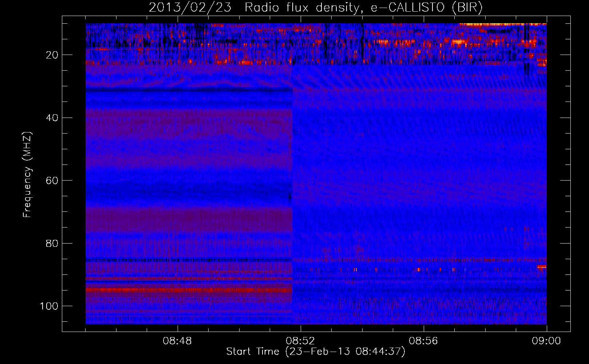
Task: Click the 60 frequency tick label
Action: 52,181
